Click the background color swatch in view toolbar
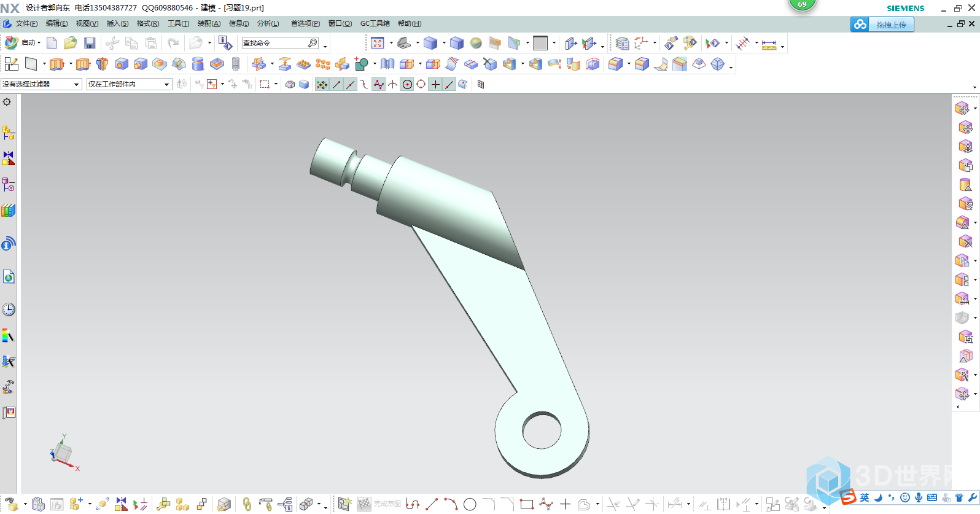980x514 pixels. click(x=540, y=43)
